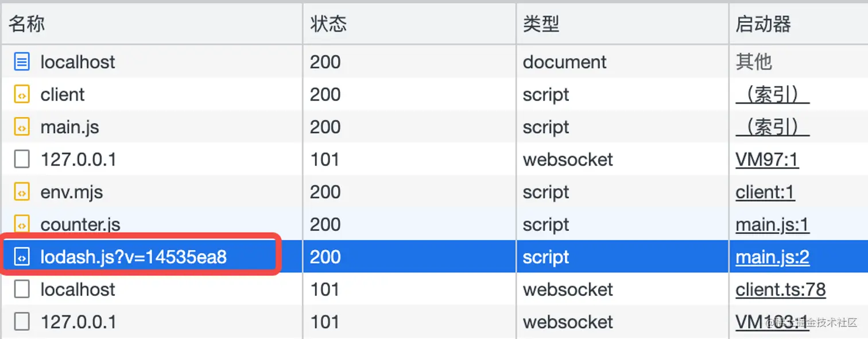Image resolution: width=868 pixels, height=339 pixels.
Task: Click the script icon beside env.mjs
Action: pyautogui.click(x=22, y=192)
